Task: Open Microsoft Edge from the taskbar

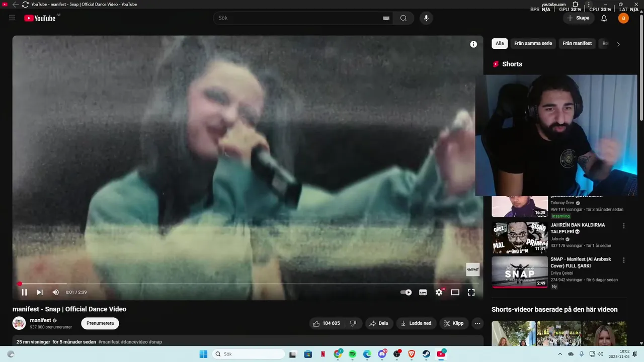Action: [367, 354]
